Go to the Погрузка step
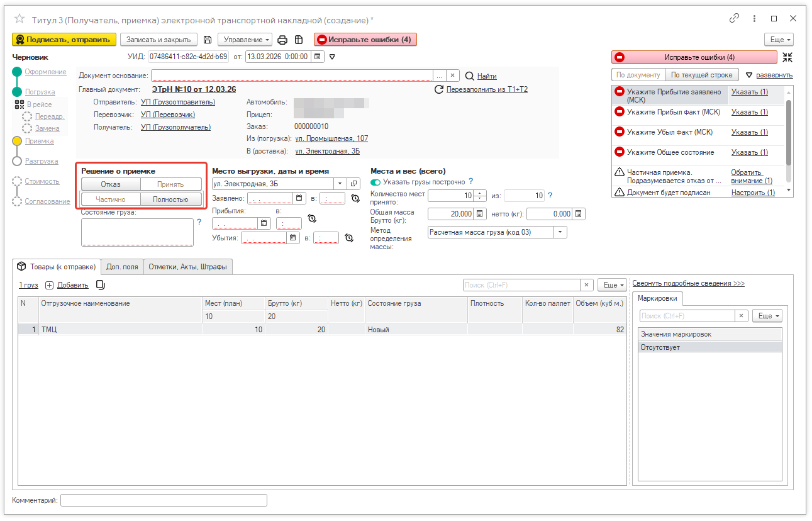 [x=40, y=92]
